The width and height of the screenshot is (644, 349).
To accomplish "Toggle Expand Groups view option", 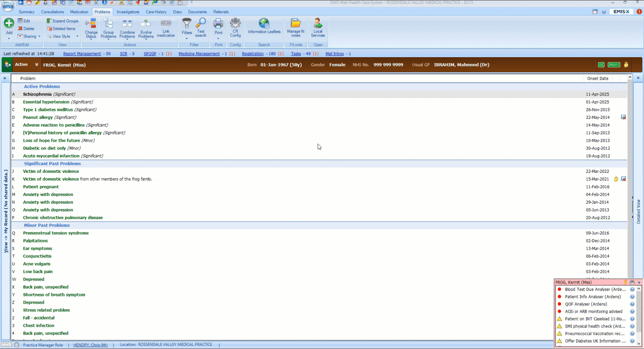I will coord(62,21).
